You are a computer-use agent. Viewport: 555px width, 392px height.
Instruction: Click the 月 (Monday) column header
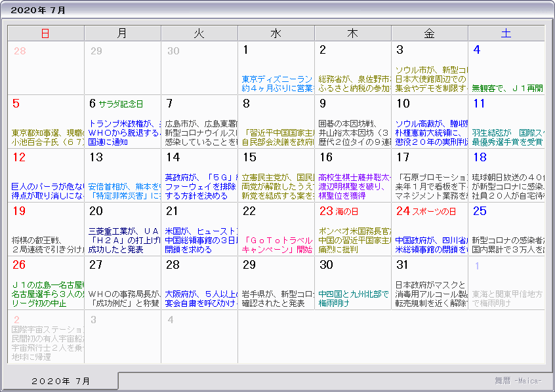(122, 33)
